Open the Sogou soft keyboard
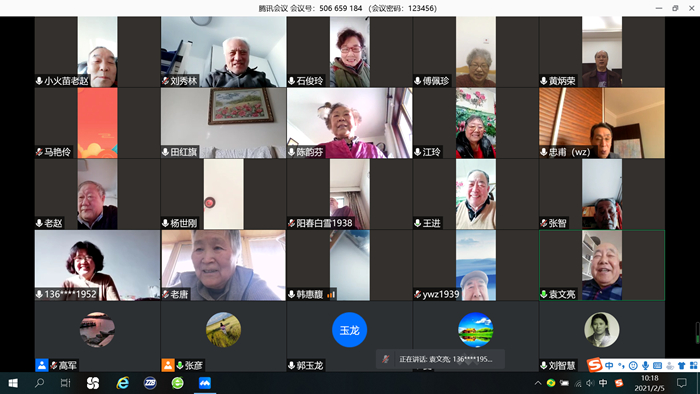Image resolution: width=700 pixels, height=394 pixels. pos(657,365)
